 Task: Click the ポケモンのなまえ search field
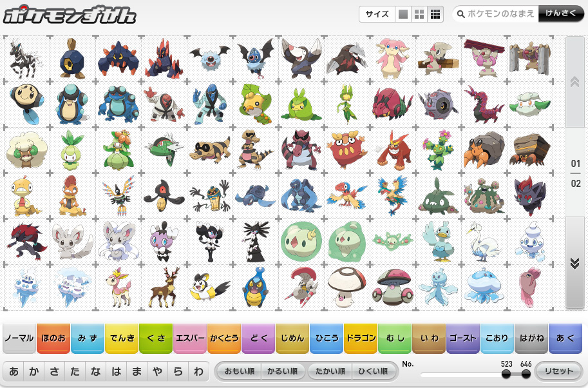(x=500, y=14)
